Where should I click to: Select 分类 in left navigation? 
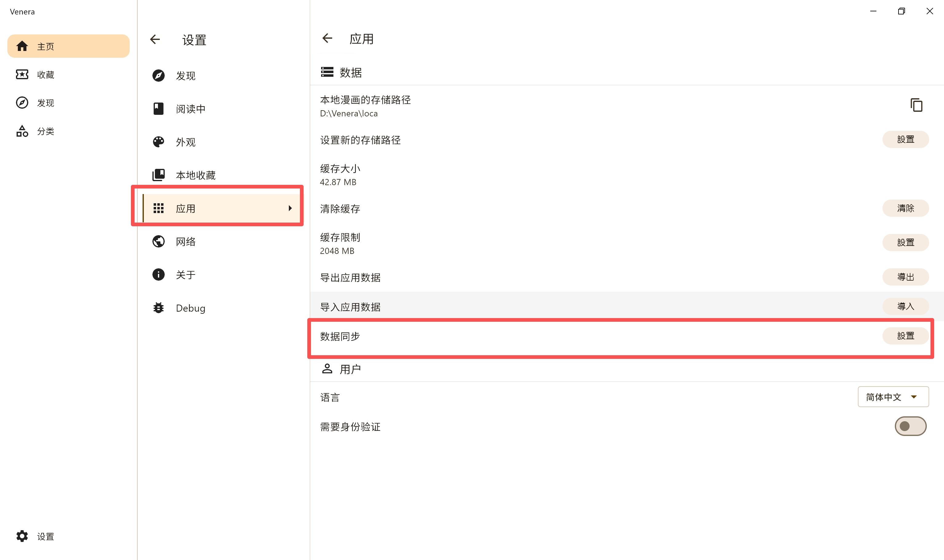[x=45, y=131]
